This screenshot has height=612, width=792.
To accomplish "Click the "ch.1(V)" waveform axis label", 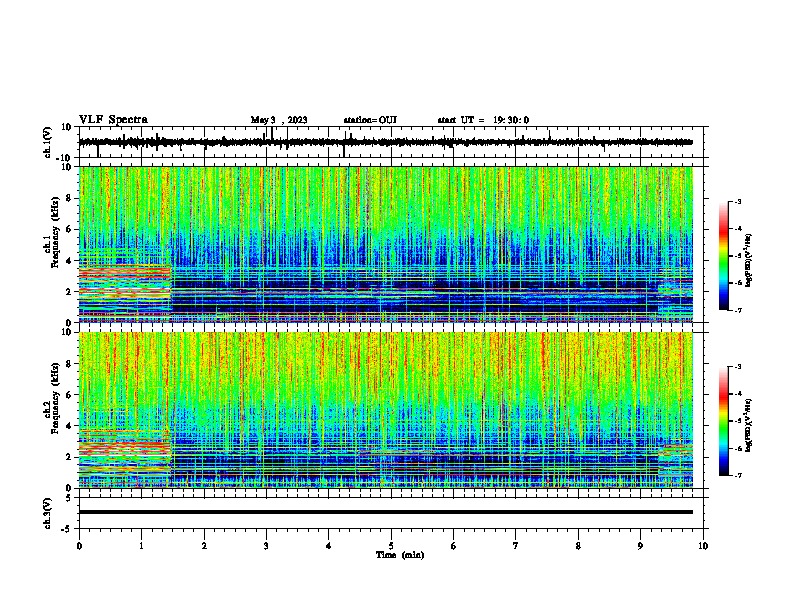I will click(48, 142).
